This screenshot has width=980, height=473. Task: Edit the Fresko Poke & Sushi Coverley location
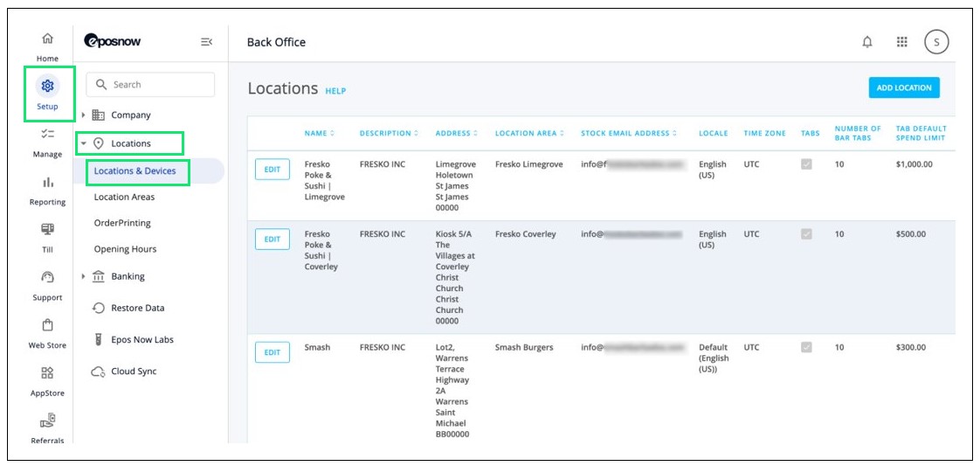point(272,239)
